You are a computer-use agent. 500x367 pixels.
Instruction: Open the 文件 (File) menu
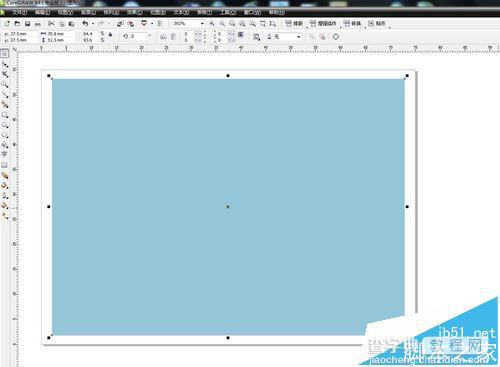click(x=19, y=13)
